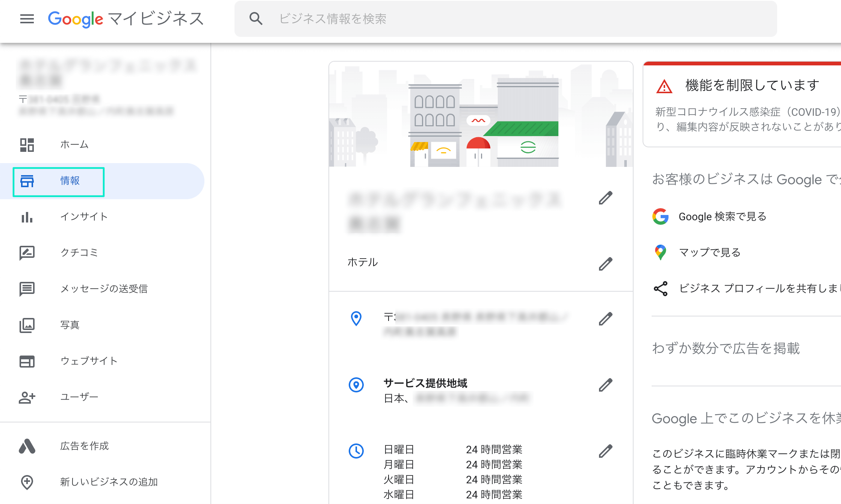Viewport: 841px width, 504px height.
Task: Click the Google Ads 広告を作成 icon
Action: tap(27, 446)
